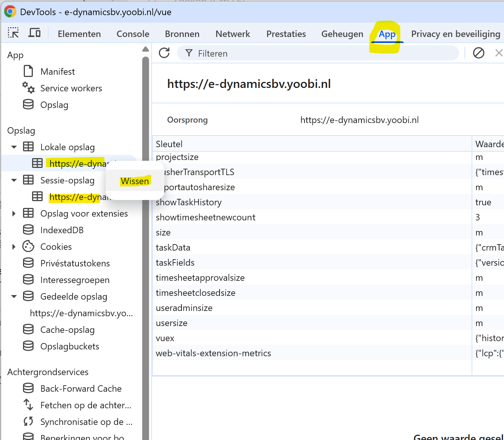Viewport: 504px width, 440px height.
Task: Collapse the Sessie-opslag tree node
Action: coord(14,180)
